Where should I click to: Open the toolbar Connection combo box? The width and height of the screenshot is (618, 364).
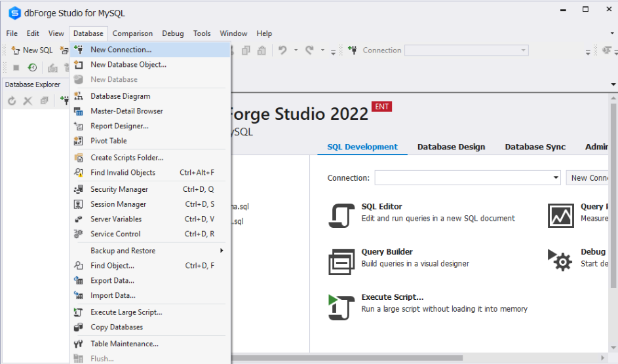click(466, 50)
